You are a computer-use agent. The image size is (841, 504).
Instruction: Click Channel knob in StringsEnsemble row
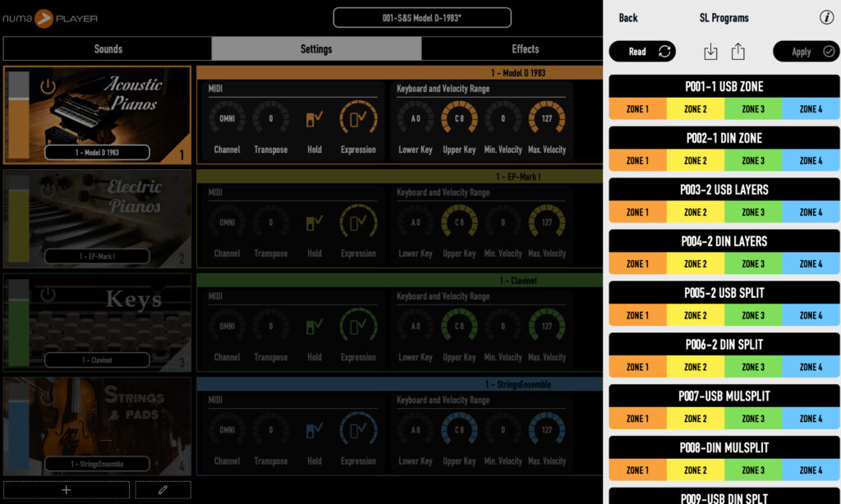[x=227, y=430]
